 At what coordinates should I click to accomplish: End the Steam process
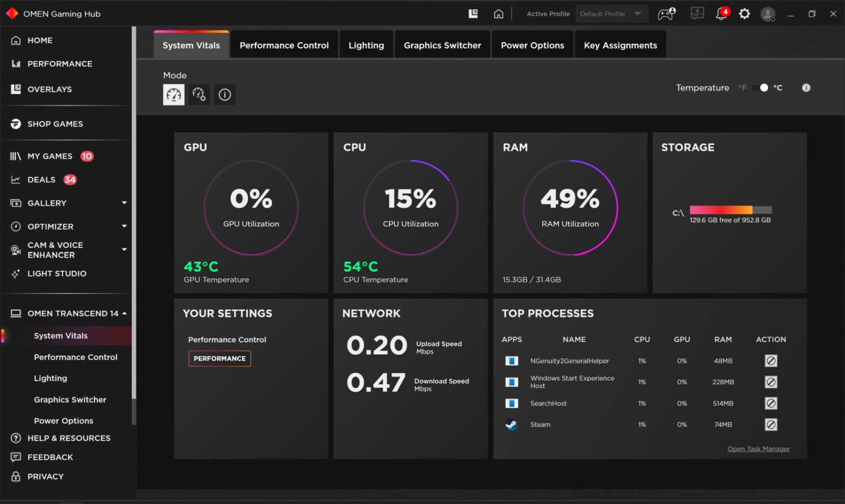click(x=771, y=425)
